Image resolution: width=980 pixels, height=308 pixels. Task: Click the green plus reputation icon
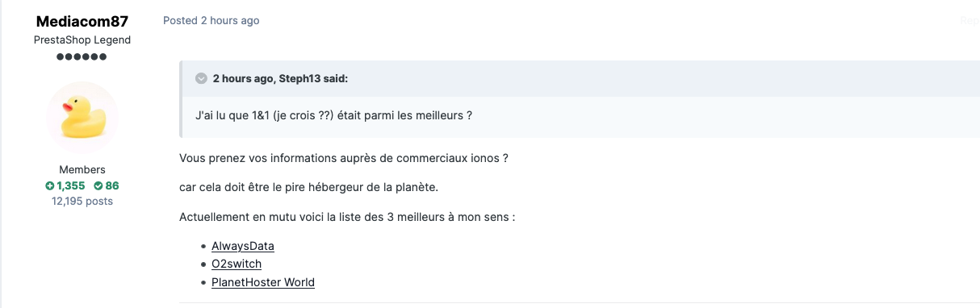(50, 185)
